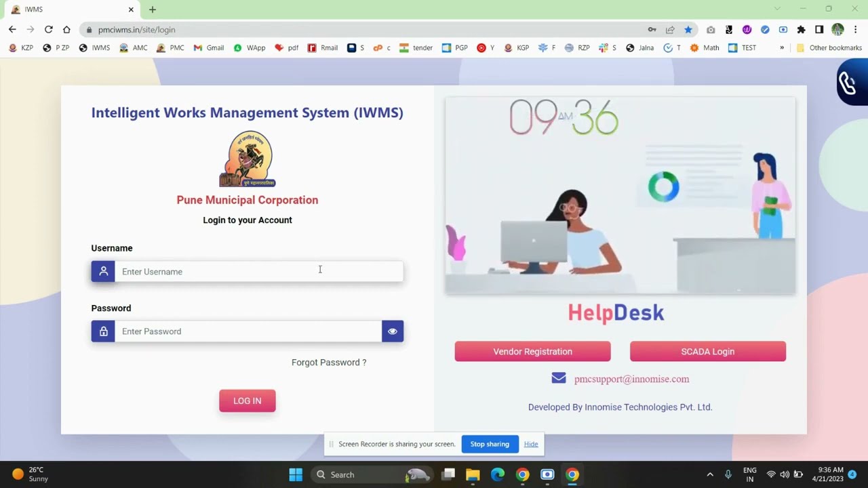Go to the browser home page
This screenshot has width=868, height=488.
(x=66, y=30)
